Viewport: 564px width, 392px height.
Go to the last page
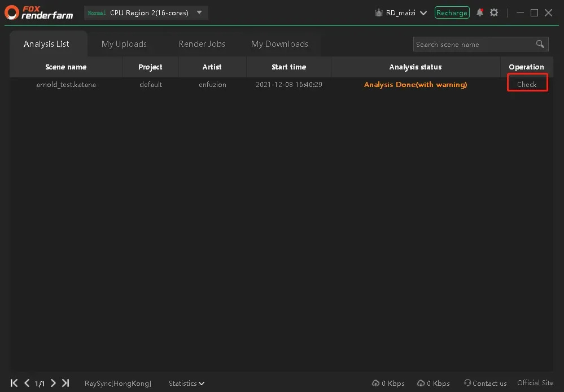(x=65, y=383)
